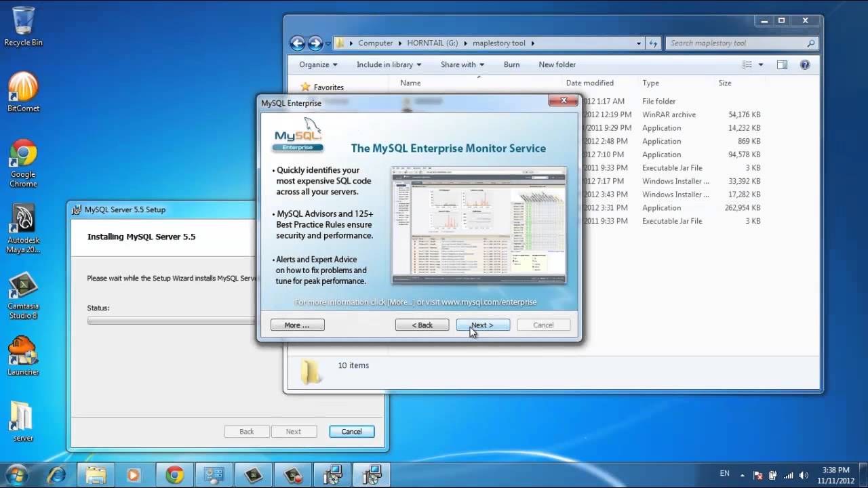The height and width of the screenshot is (488, 868).
Task: Open the Camtasia Studio 8 desktop icon
Action: [23, 296]
